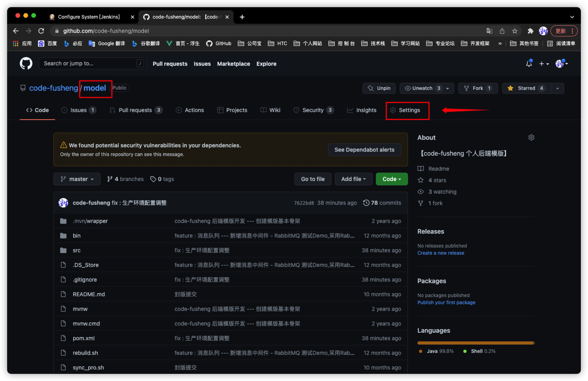
Task: Expand the green Code dropdown
Action: pyautogui.click(x=392, y=179)
